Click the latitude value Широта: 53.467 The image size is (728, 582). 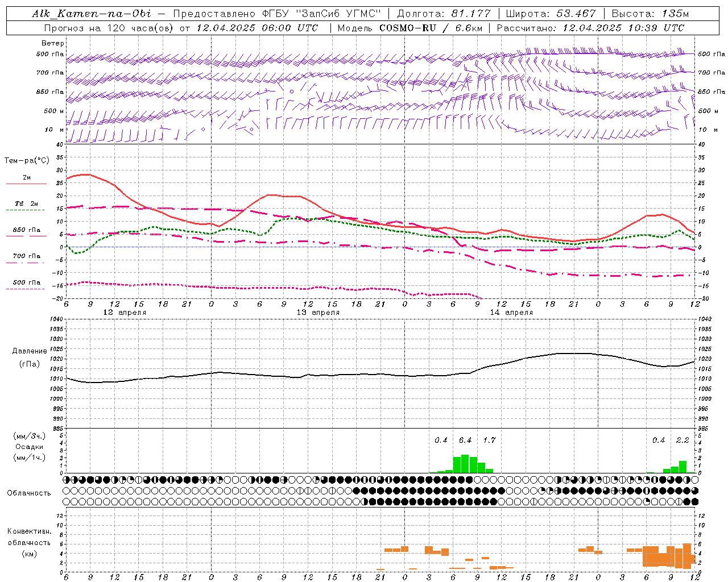pos(551,14)
